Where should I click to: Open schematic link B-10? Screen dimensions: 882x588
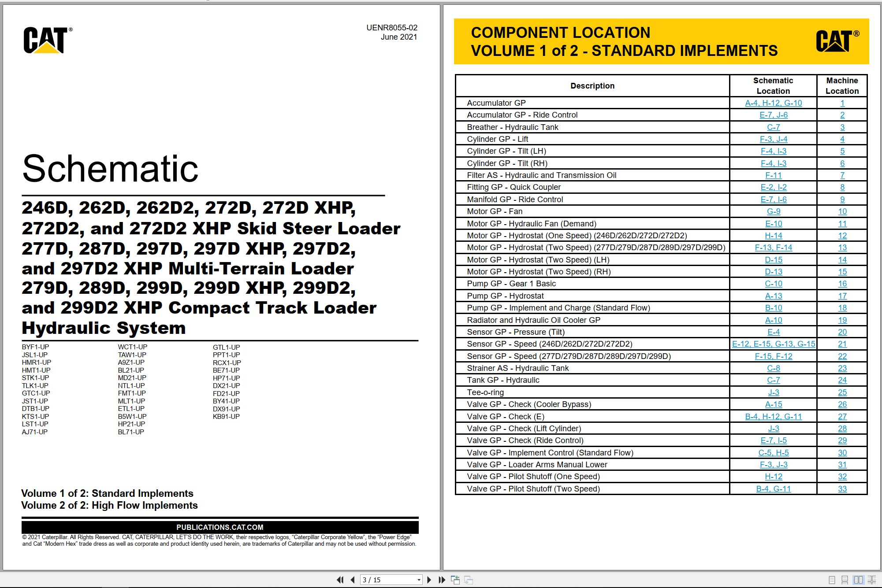[773, 308]
